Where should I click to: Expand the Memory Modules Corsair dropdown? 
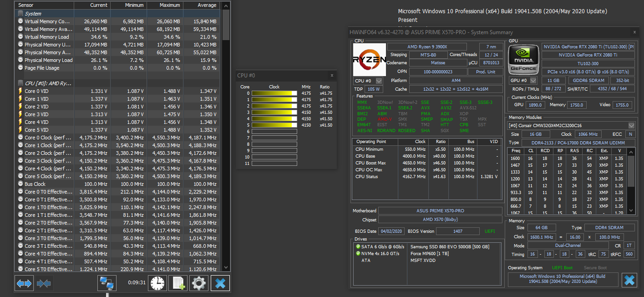[x=631, y=125]
